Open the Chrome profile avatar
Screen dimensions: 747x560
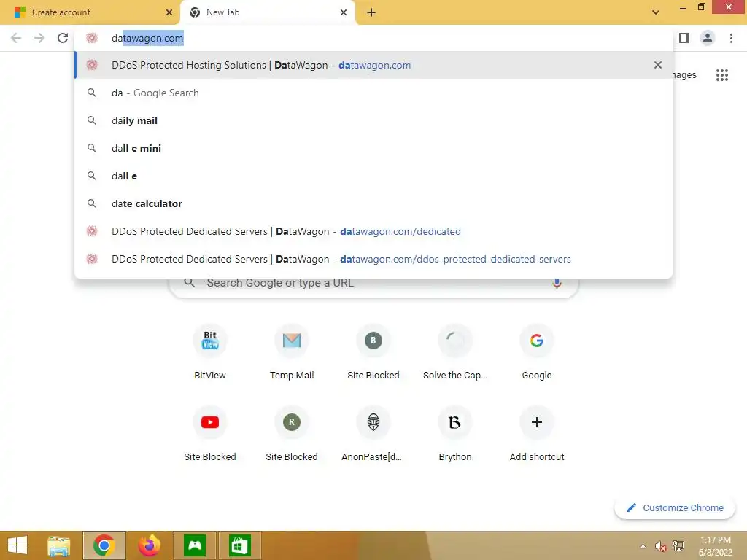[x=708, y=38]
